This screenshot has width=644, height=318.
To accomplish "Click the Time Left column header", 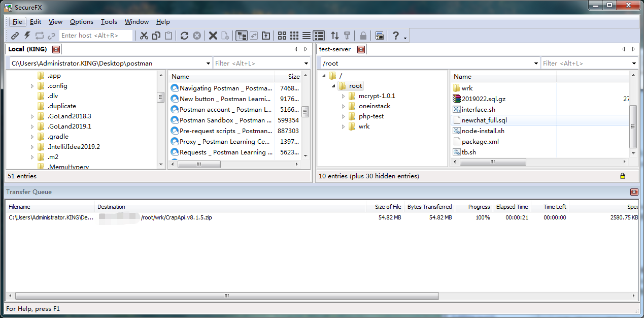I will [549, 207].
